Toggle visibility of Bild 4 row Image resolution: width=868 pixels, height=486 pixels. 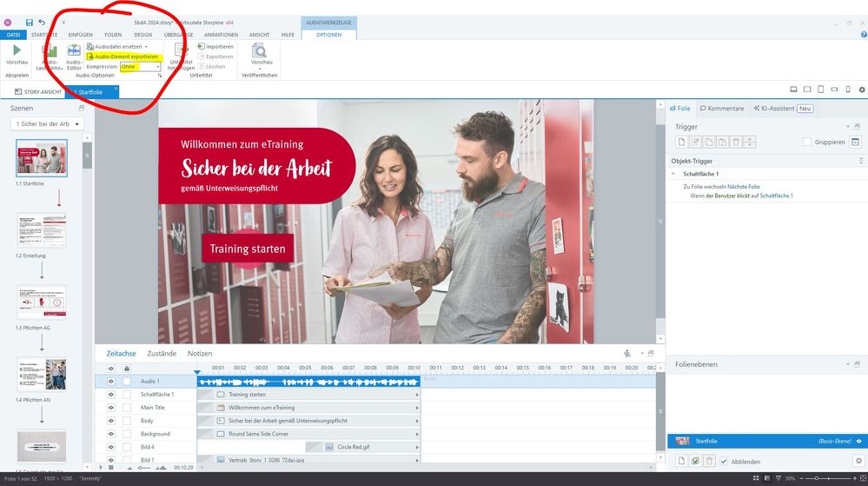(x=110, y=447)
